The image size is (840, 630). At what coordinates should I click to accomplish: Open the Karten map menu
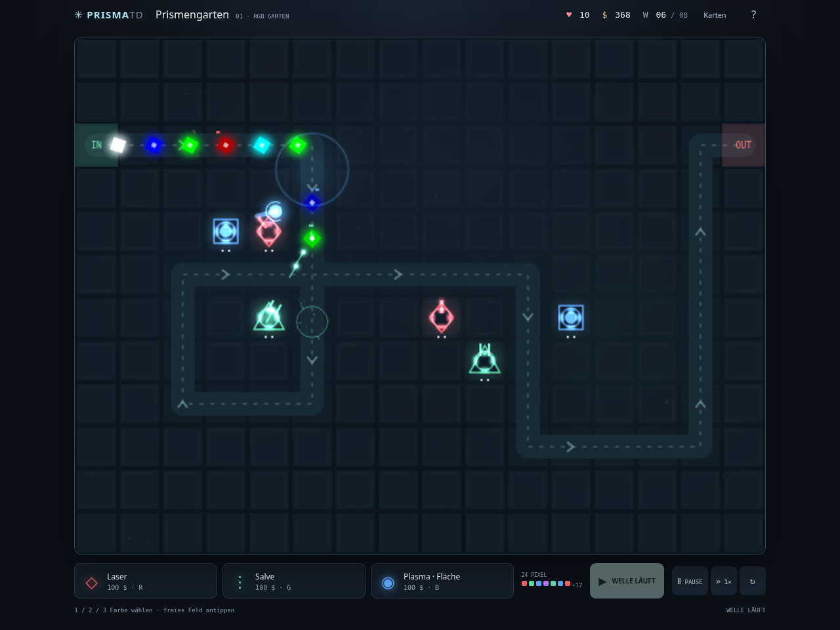[x=715, y=15]
